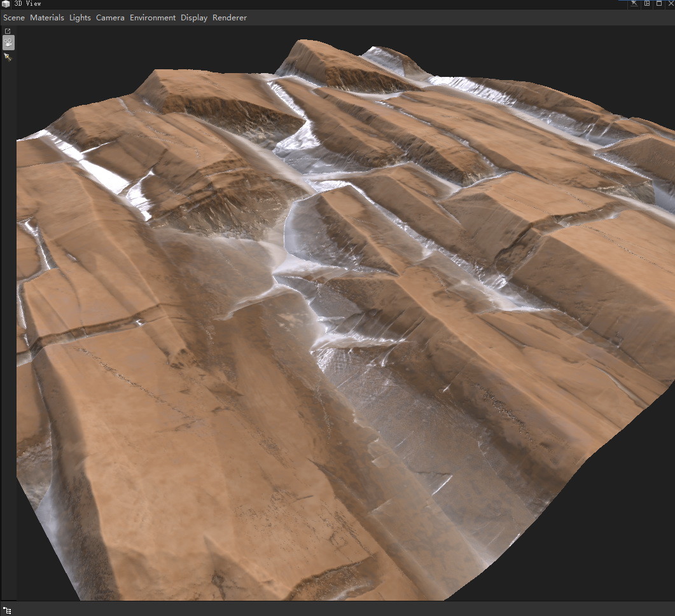Click the 3D View cube icon in title bar
Viewport: 675px width, 616px height.
pos(5,3)
